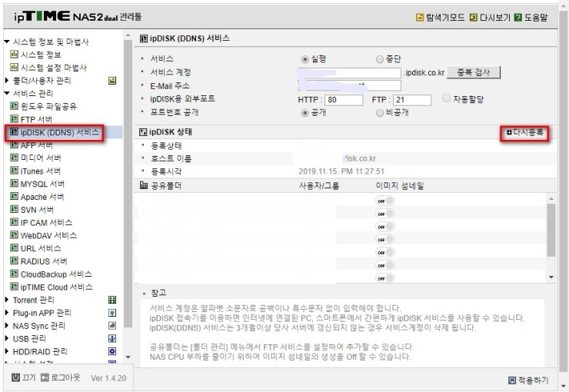Click the sidebar vertical scrollbar thumb
The width and height of the screenshot is (569, 392).
(128, 183)
